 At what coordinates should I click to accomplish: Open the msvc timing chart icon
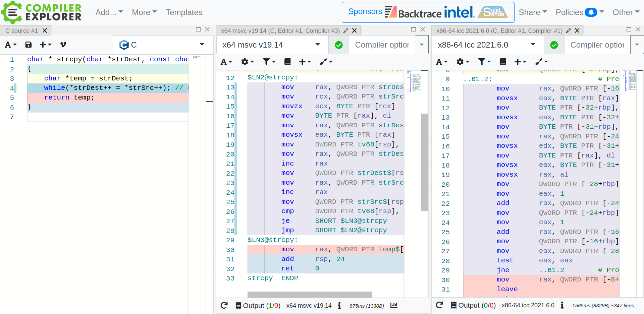click(x=394, y=305)
